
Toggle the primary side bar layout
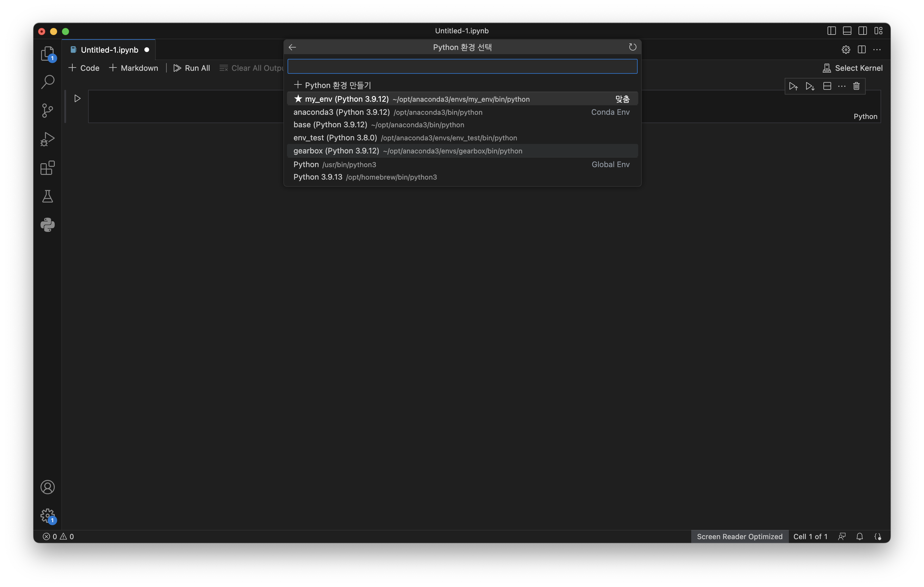tap(831, 31)
